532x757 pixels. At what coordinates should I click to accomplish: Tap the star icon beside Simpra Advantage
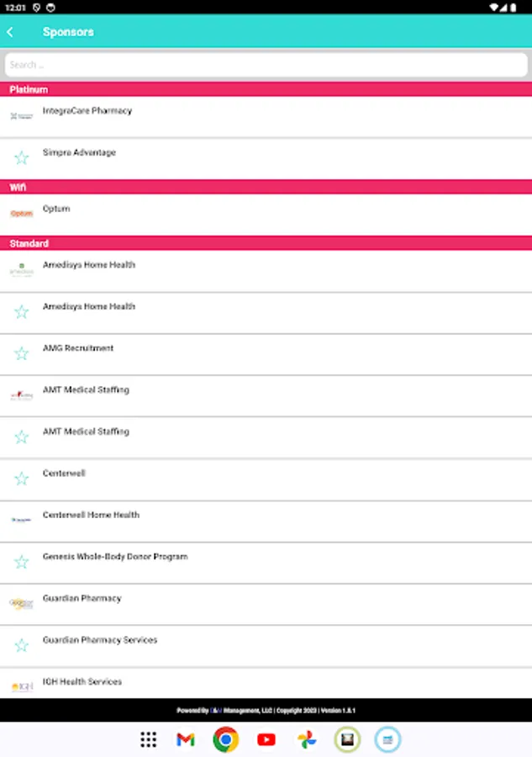pos(22,157)
